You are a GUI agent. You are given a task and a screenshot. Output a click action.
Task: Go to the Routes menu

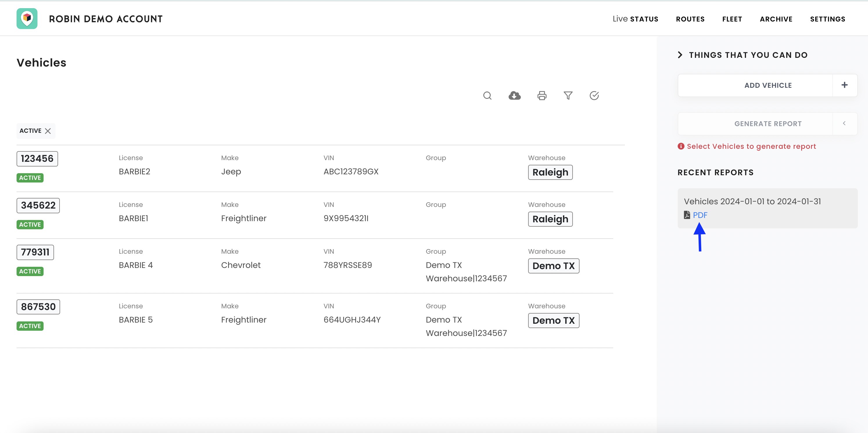tap(690, 19)
